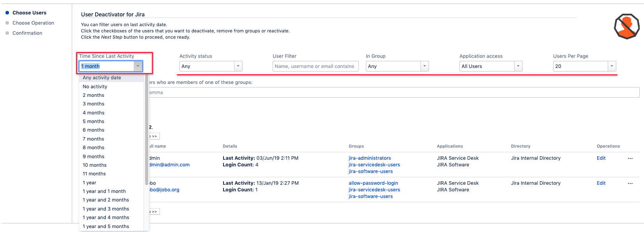Viewport: 644px width, 232px height.
Task: Pick '11 months' from the list
Action: pos(112,174)
